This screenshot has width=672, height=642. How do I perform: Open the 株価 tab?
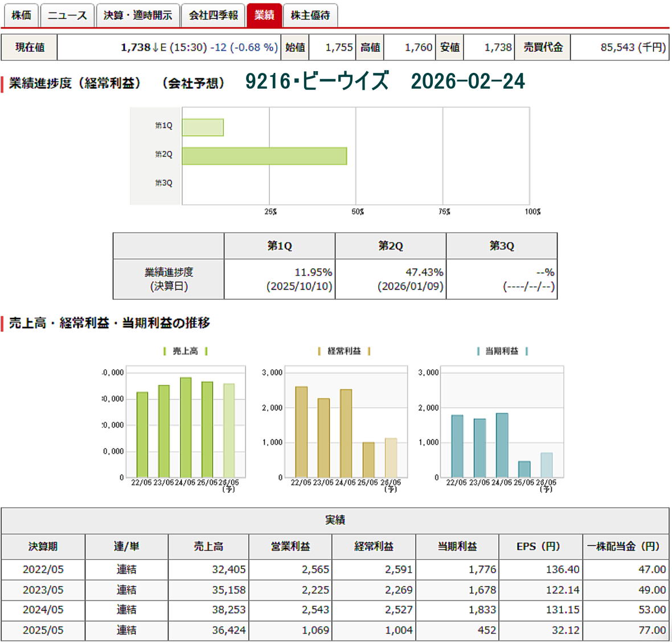(x=21, y=15)
